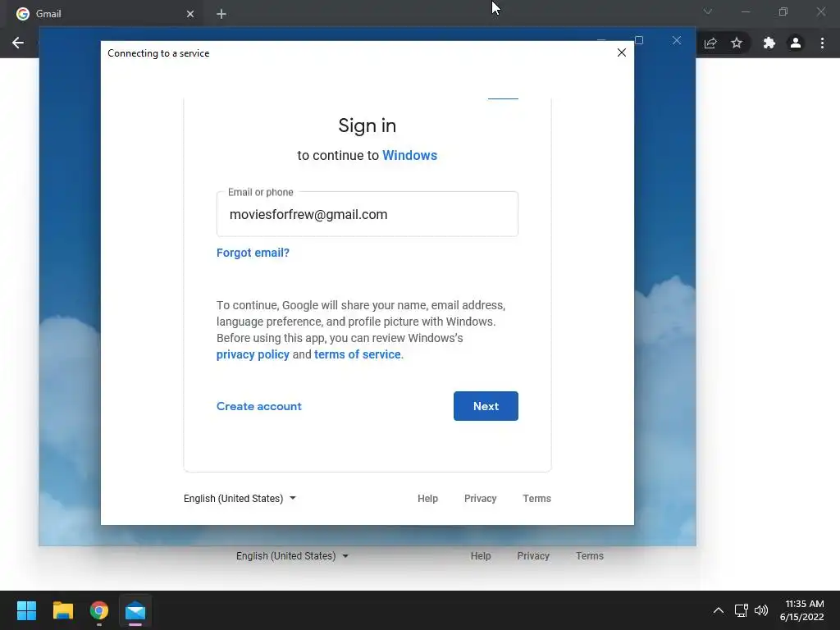Open Chrome tab search chevron

(708, 11)
